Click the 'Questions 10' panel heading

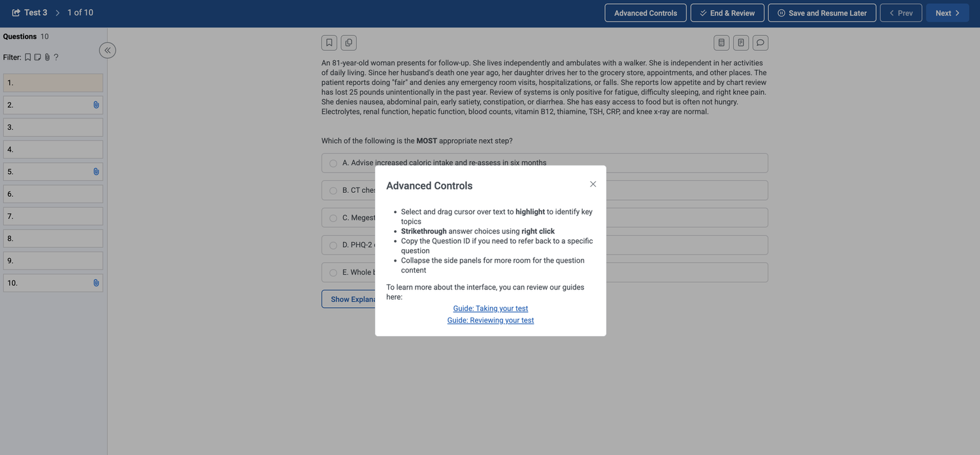(x=26, y=37)
